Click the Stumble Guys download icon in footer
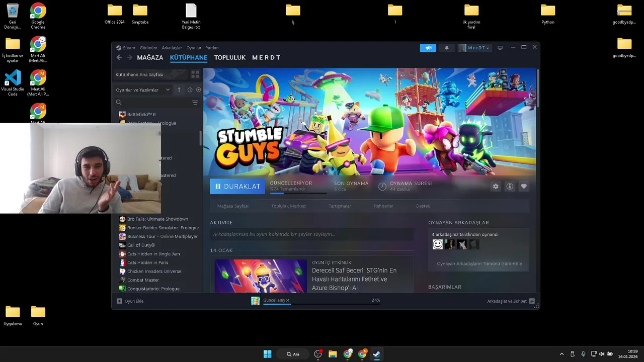 pos(256,301)
